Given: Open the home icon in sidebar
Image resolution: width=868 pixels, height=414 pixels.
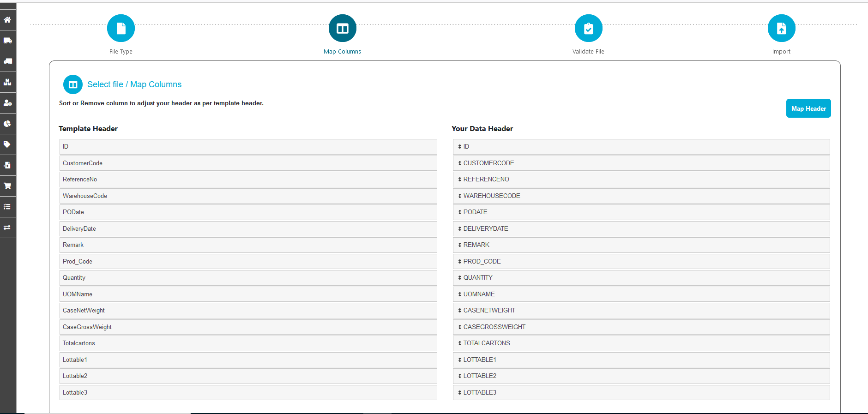Looking at the screenshot, I should click(x=7, y=20).
